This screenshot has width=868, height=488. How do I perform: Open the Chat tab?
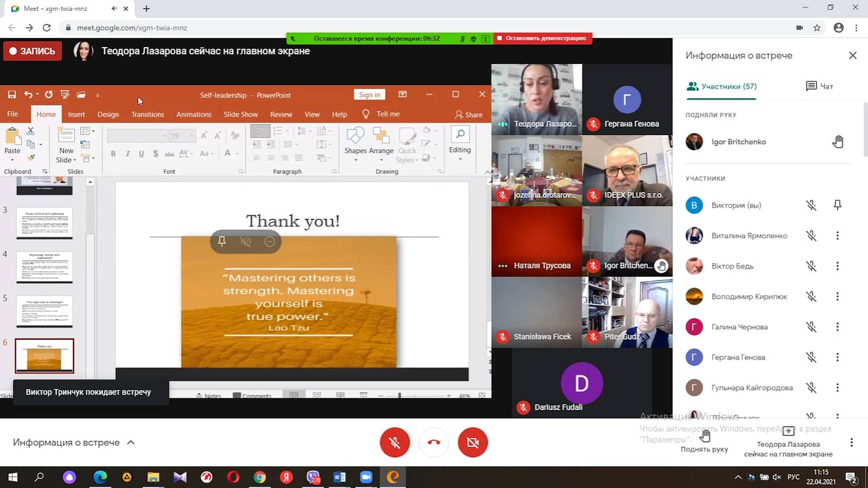click(x=819, y=86)
